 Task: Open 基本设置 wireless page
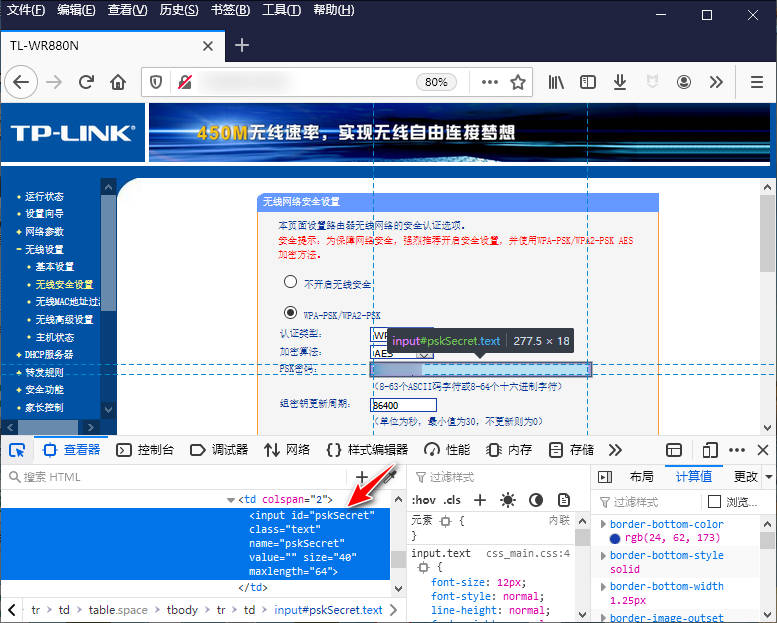(55, 267)
